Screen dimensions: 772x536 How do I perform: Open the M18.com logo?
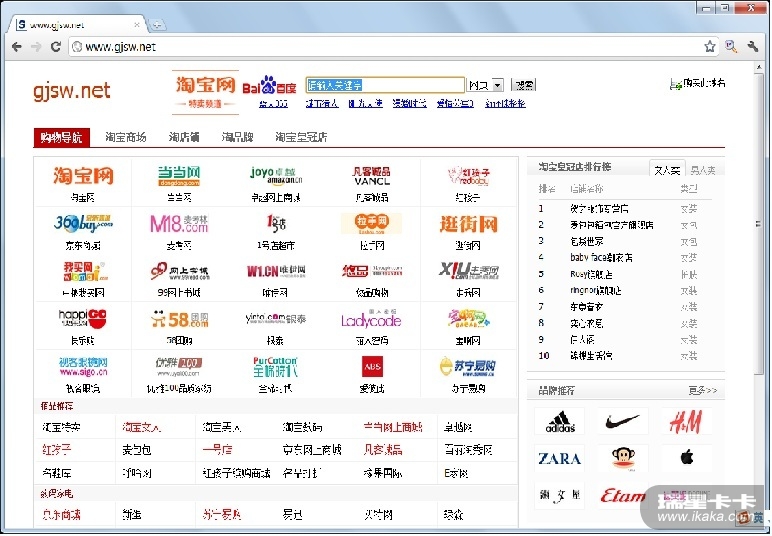(x=179, y=223)
